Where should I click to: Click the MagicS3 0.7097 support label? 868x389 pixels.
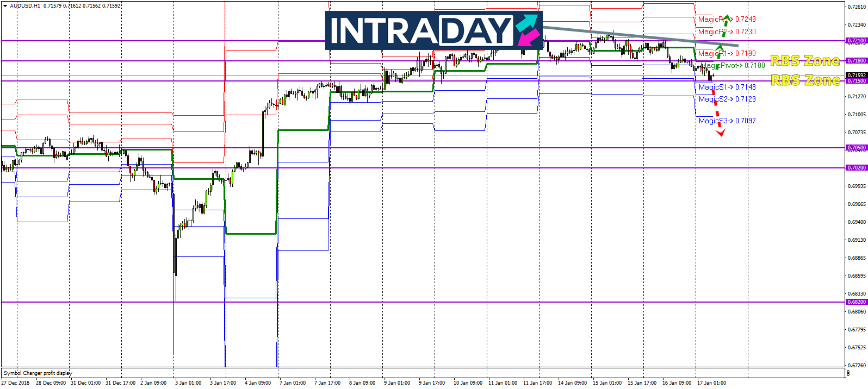tap(727, 121)
